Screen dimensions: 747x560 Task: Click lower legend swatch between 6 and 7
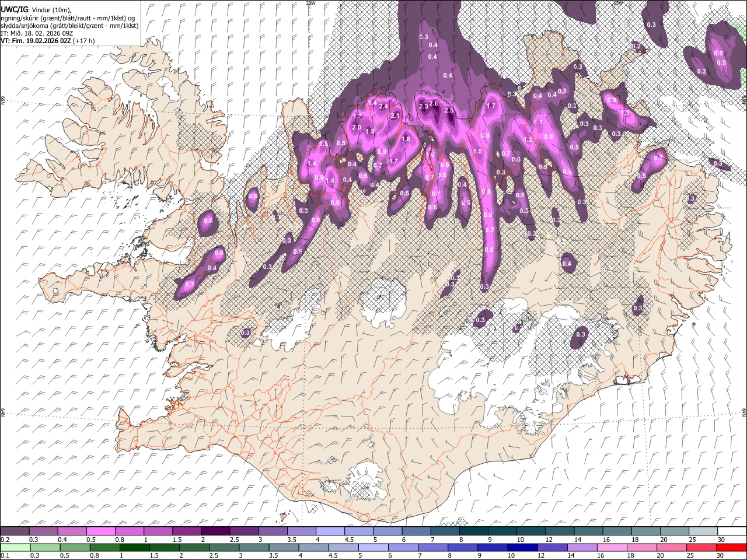403,547
